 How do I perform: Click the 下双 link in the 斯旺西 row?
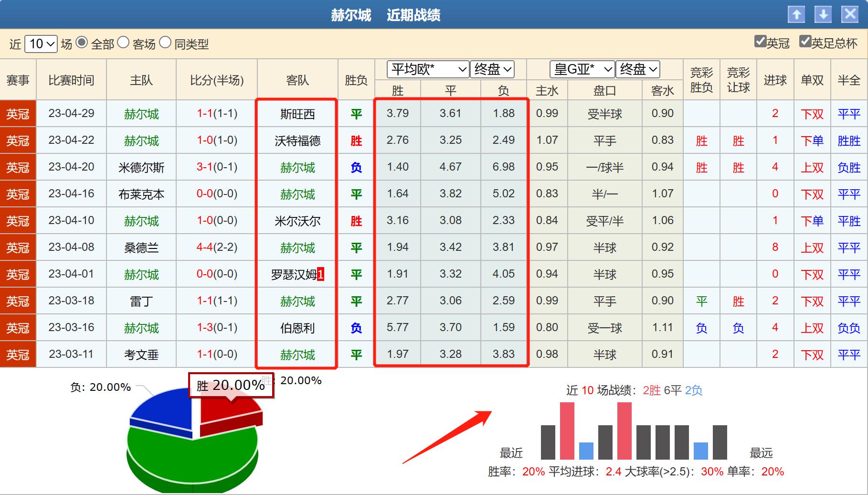(812, 114)
